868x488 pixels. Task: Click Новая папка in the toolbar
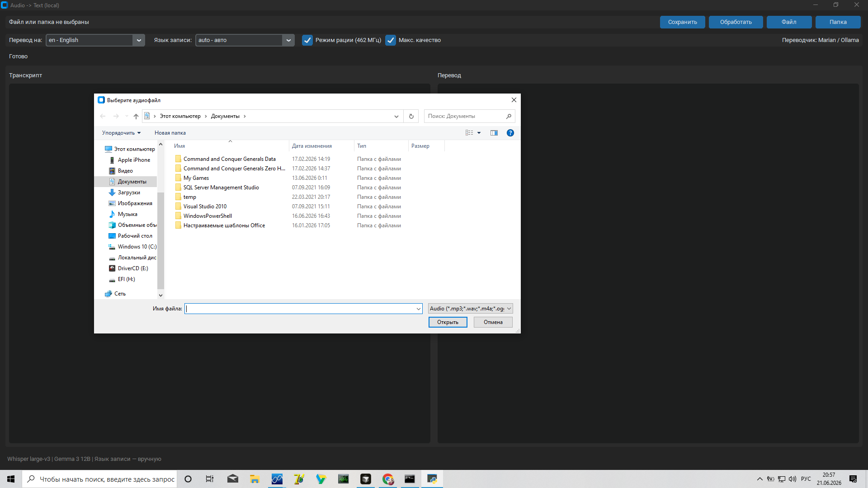point(170,133)
